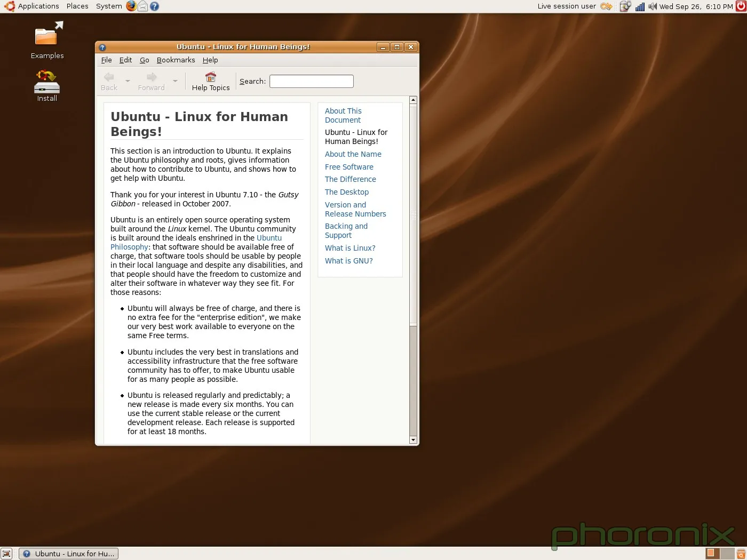Open the Forward history dropdown arrow
Screen dimensions: 747x560
[x=175, y=81]
